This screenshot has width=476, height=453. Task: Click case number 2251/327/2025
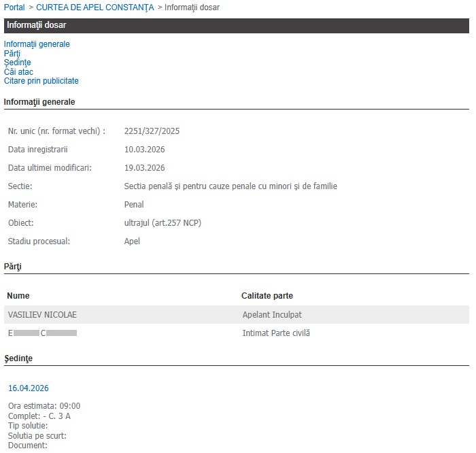[x=152, y=131]
